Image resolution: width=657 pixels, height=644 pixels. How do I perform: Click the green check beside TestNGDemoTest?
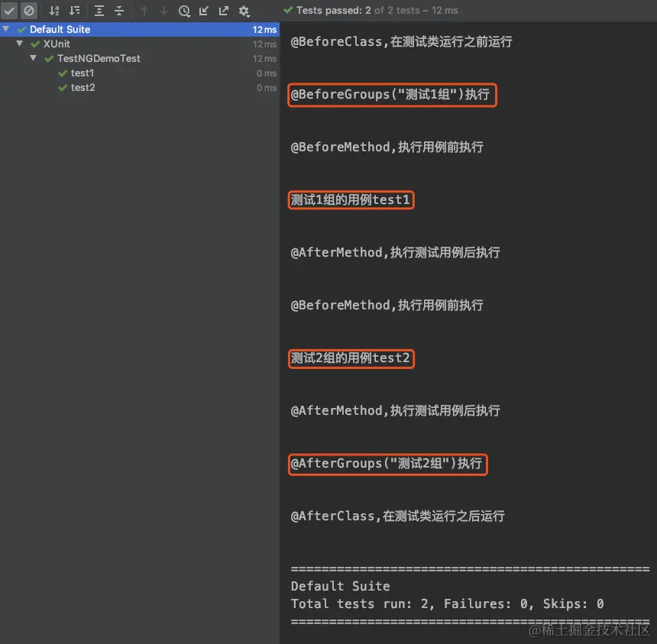49,59
